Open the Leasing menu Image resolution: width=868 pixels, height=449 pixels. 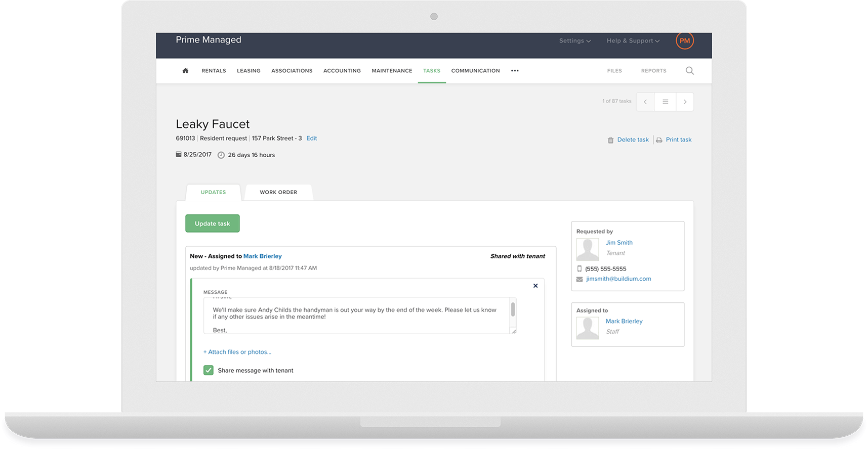pos(249,71)
